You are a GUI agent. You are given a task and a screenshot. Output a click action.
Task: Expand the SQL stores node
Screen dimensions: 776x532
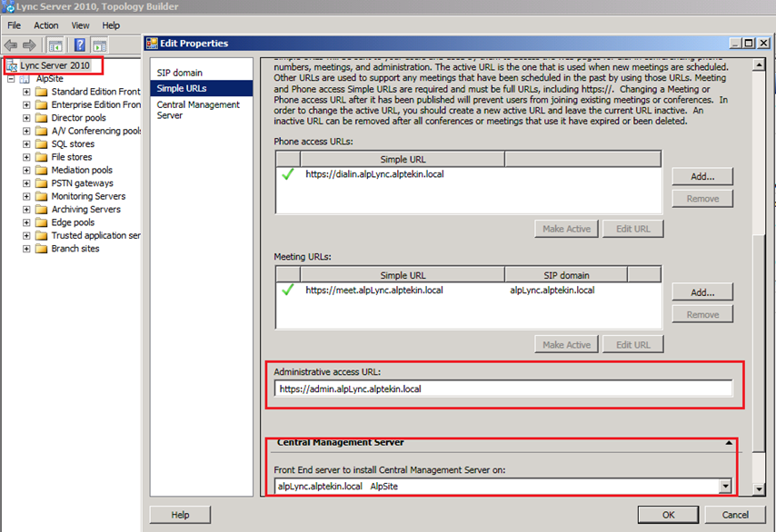click(26, 144)
